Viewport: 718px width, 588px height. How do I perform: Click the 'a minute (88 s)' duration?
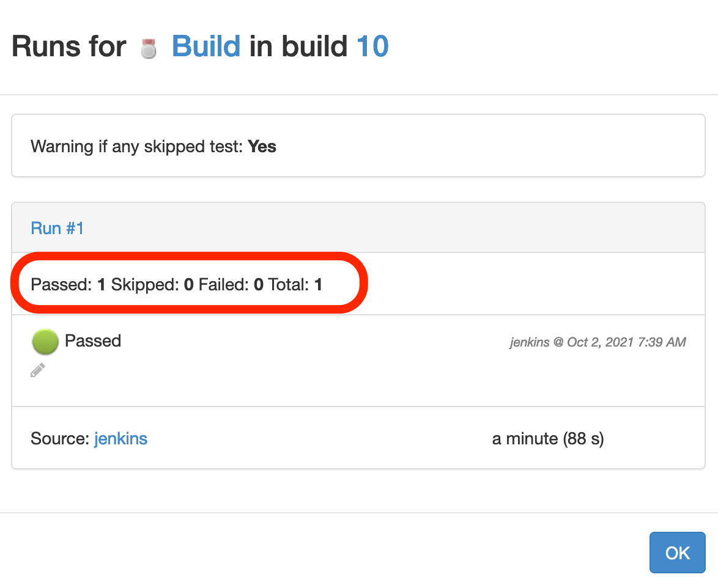pyautogui.click(x=547, y=438)
